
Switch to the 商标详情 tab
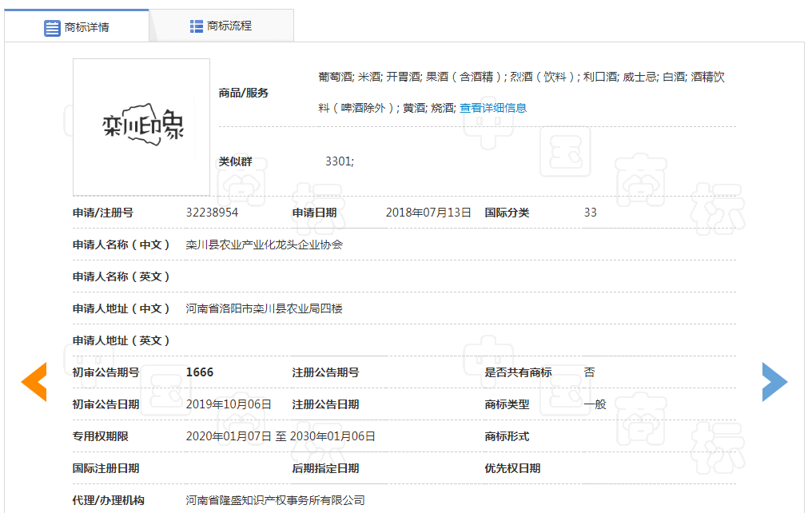pyautogui.click(x=77, y=26)
